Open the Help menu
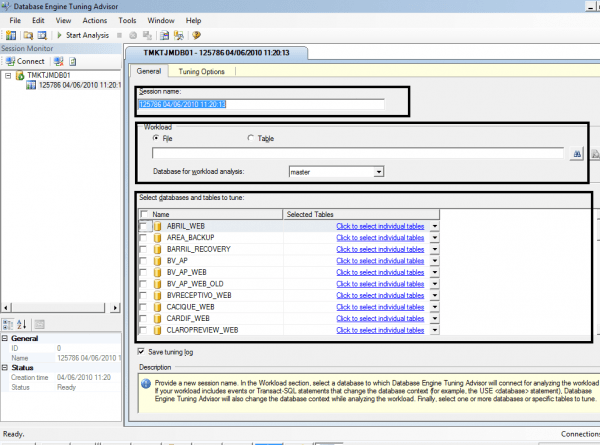This screenshot has width=600, height=445. (x=193, y=21)
